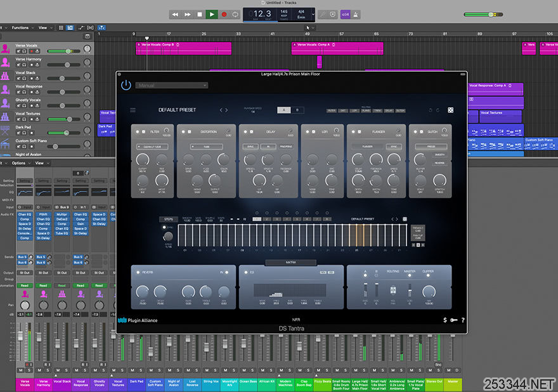Click the Sync button in Flanger module

coord(394,147)
